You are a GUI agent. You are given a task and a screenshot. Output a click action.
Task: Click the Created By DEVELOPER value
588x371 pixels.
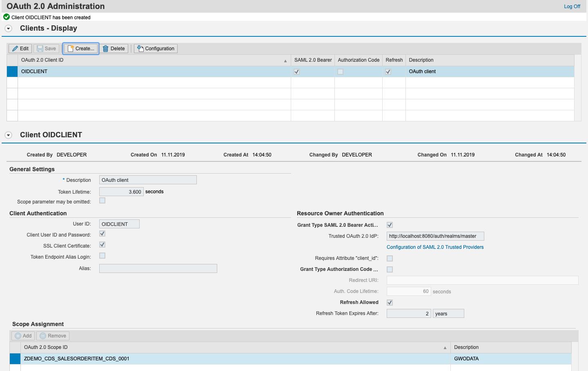(71, 155)
